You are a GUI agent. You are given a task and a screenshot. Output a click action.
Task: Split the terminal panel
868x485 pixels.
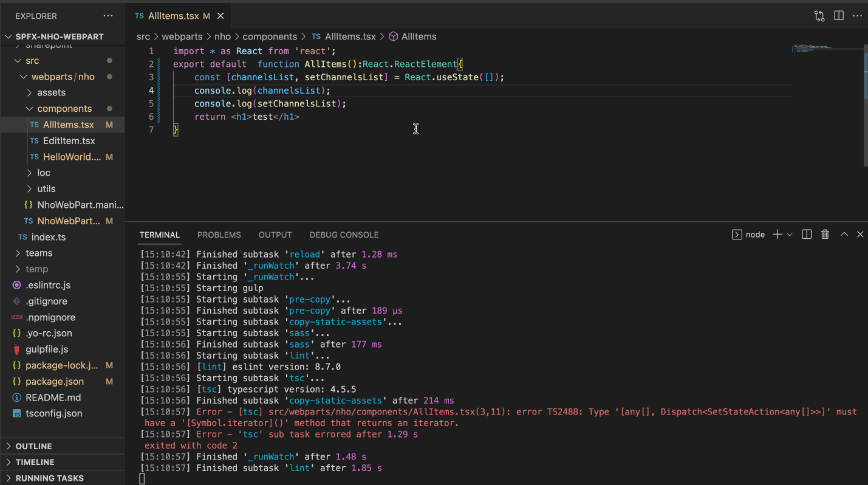pos(807,235)
